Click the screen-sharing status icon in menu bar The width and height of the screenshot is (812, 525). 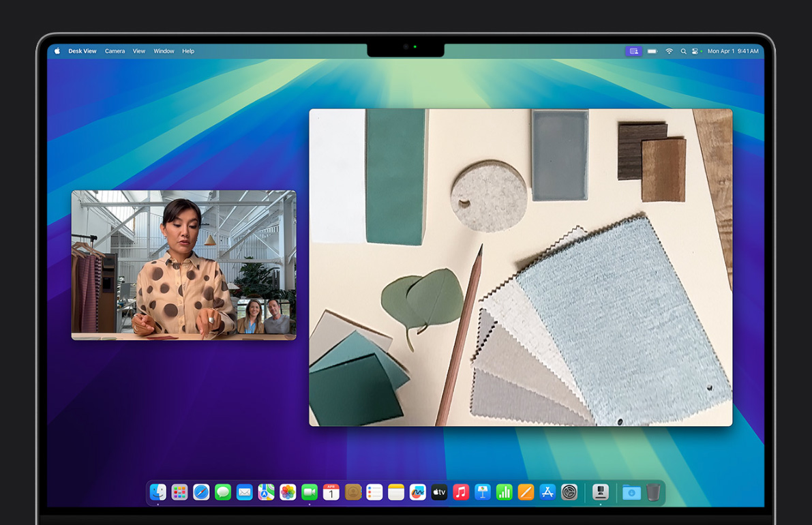coord(633,50)
